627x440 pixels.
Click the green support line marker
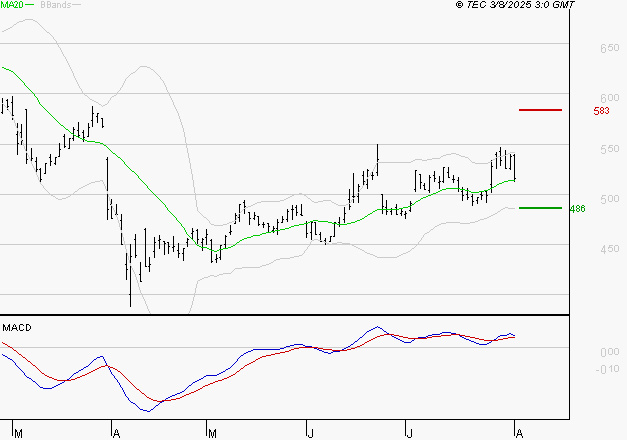(540, 208)
